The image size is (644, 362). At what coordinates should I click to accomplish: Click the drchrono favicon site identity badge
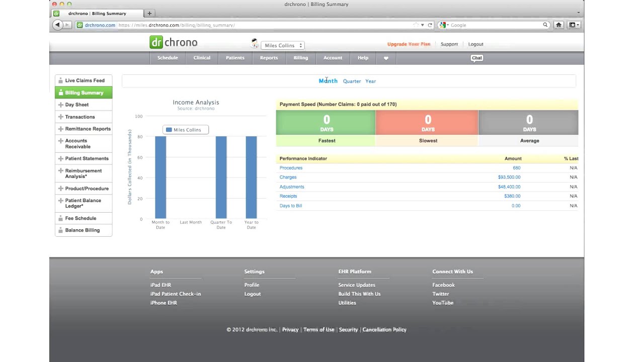[96, 25]
